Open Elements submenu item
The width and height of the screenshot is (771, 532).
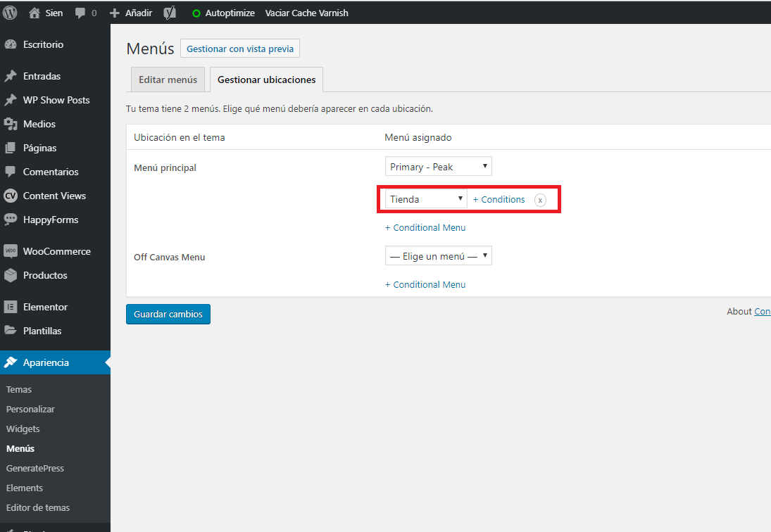[x=24, y=488]
